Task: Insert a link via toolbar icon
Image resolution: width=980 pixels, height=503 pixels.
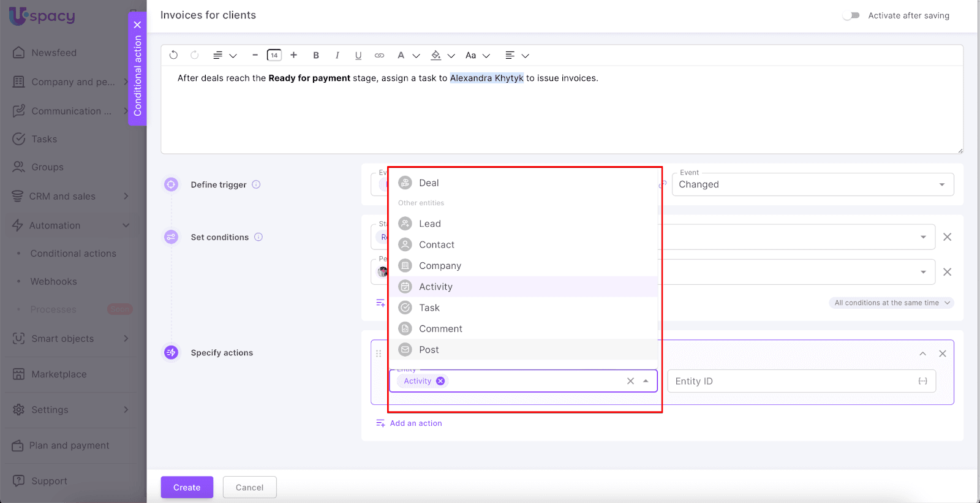Action: click(x=379, y=55)
